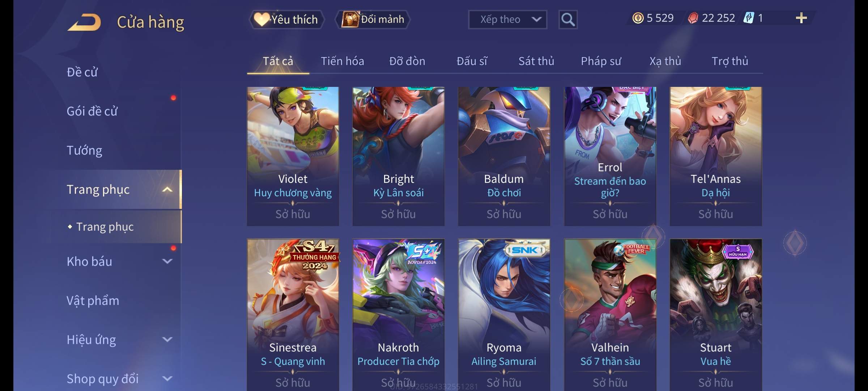Tap the red gem currency icon
The width and height of the screenshot is (868, 391).
click(693, 18)
